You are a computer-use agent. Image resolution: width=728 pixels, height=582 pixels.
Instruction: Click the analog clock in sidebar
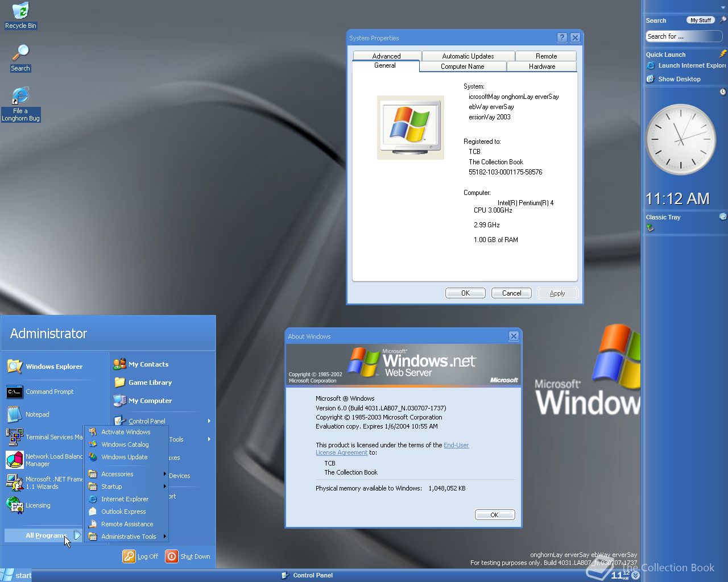click(x=680, y=139)
